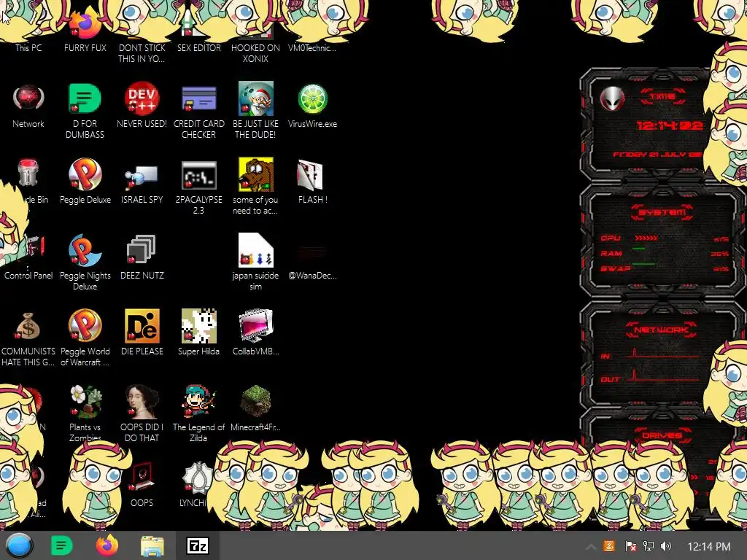Select the japan suicide sim file
This screenshot has height=560, width=747.
256,250
